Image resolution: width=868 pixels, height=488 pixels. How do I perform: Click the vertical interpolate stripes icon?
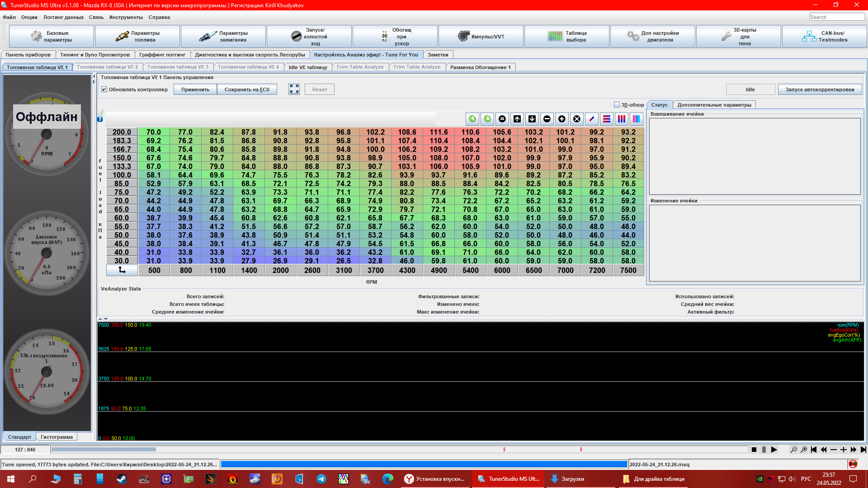(x=621, y=119)
